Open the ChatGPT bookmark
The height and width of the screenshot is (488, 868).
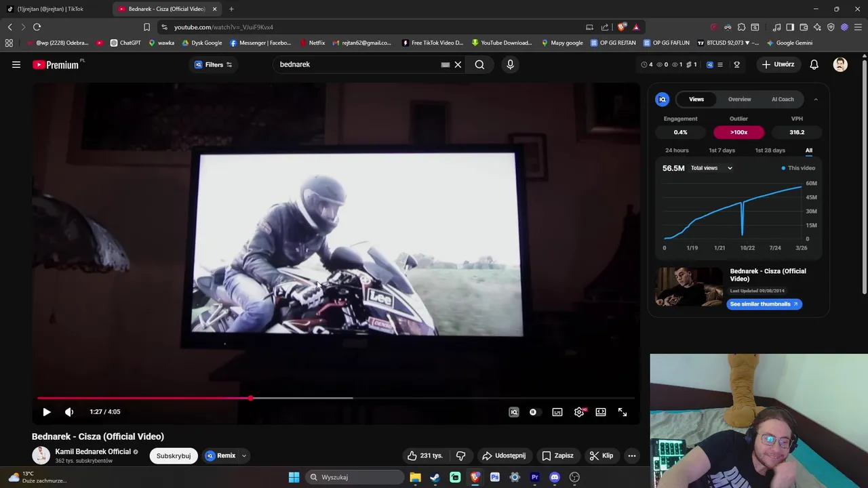[x=126, y=43]
